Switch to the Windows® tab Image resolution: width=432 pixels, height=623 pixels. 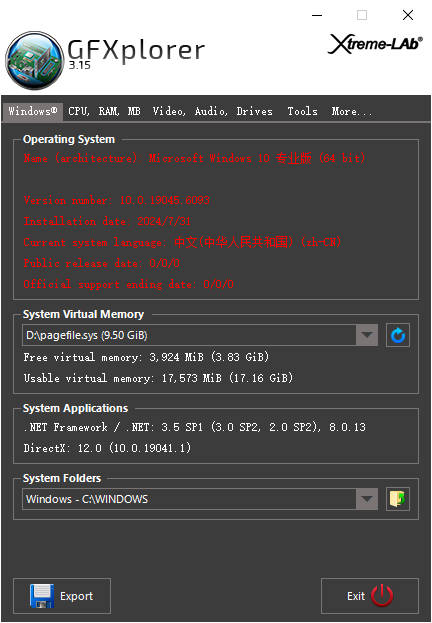(33, 111)
